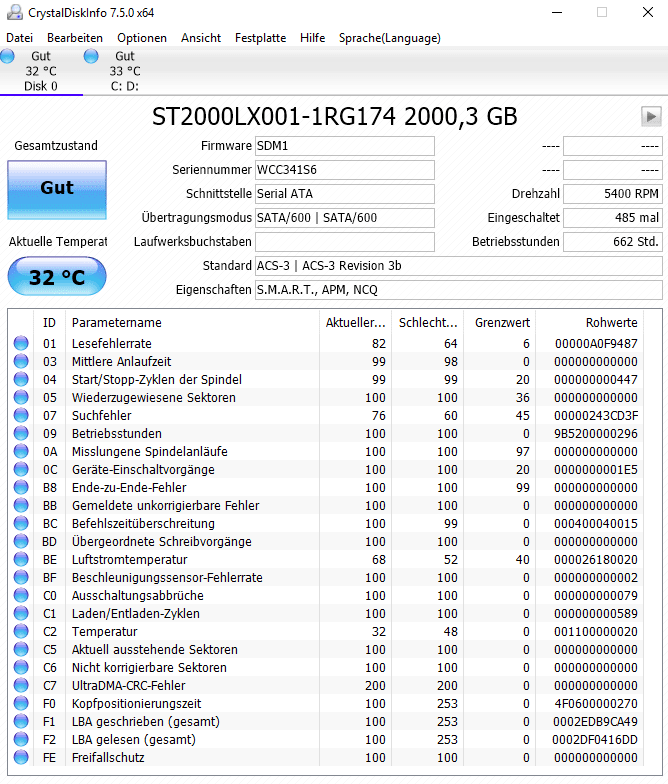Open the Optionen menu
Viewport: 668px width, 784px height.
[142, 38]
